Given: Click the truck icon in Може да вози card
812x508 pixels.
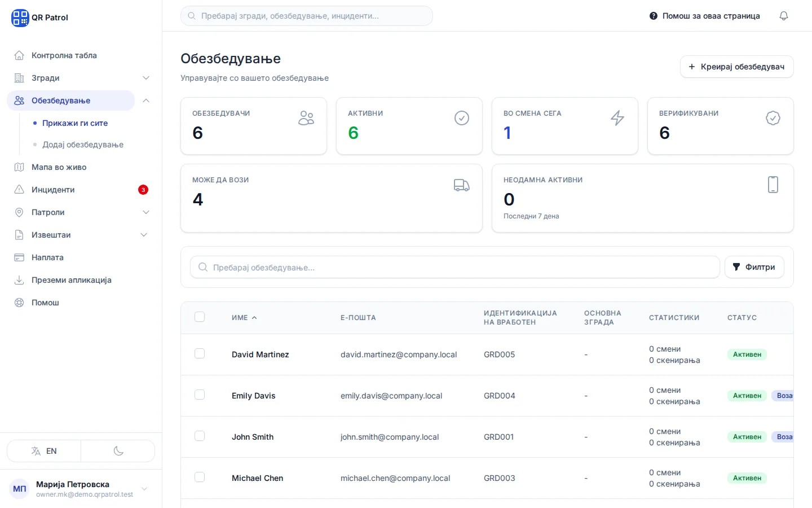Looking at the screenshot, I should (x=462, y=185).
